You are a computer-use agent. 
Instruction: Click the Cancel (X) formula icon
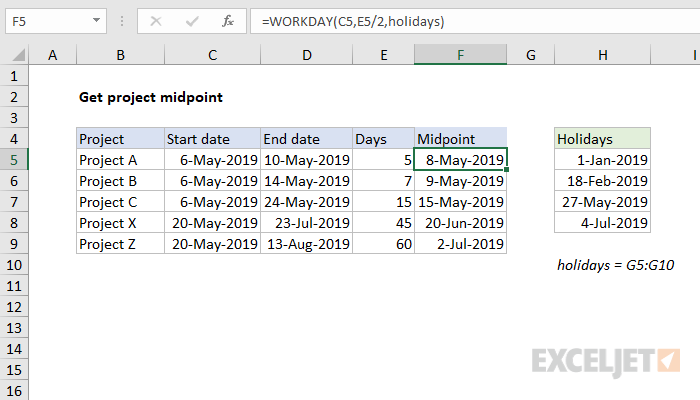click(x=156, y=21)
